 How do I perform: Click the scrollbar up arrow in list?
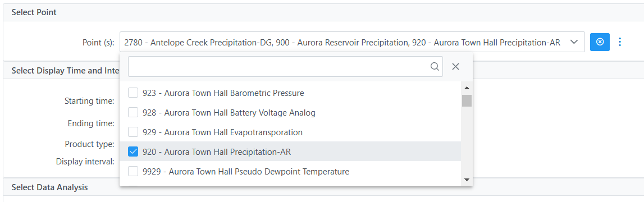467,88
